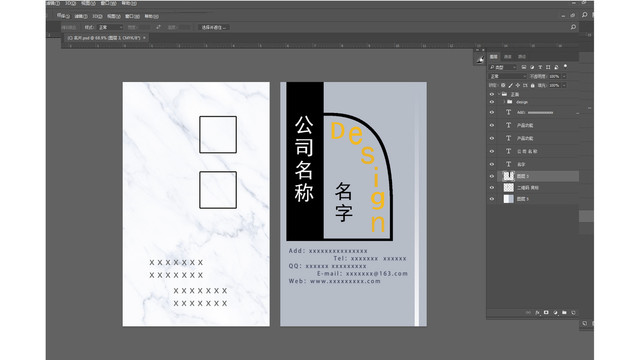
Task: Toggle visibility of the selected 图层 3 layer
Action: click(x=491, y=176)
